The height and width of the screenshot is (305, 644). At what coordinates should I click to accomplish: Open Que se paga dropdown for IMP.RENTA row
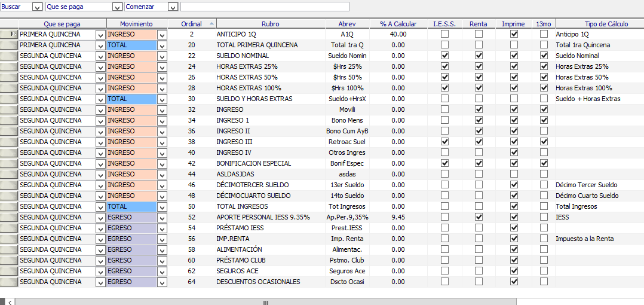pyautogui.click(x=100, y=239)
